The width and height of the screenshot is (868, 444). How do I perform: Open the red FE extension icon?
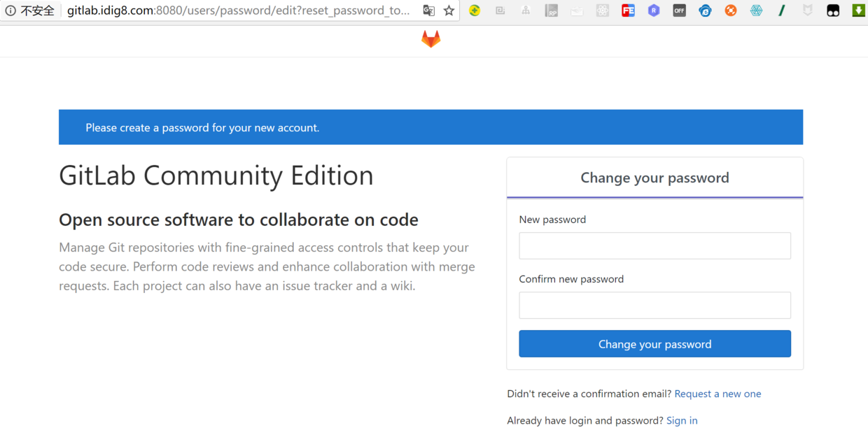point(628,10)
